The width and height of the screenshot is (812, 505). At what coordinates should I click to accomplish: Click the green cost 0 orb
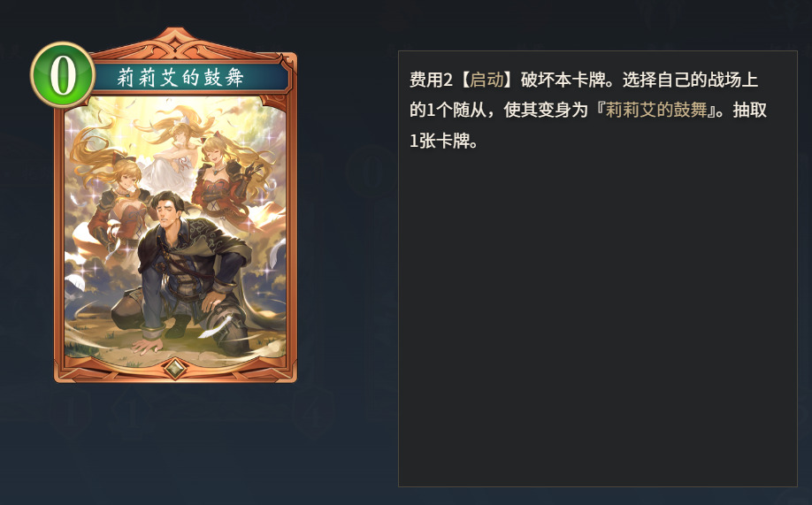point(63,74)
